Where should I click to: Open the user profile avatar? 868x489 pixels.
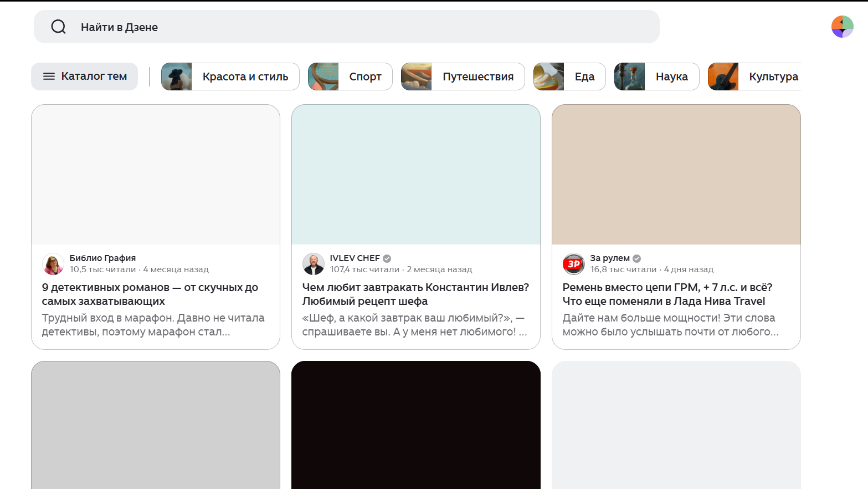click(842, 27)
